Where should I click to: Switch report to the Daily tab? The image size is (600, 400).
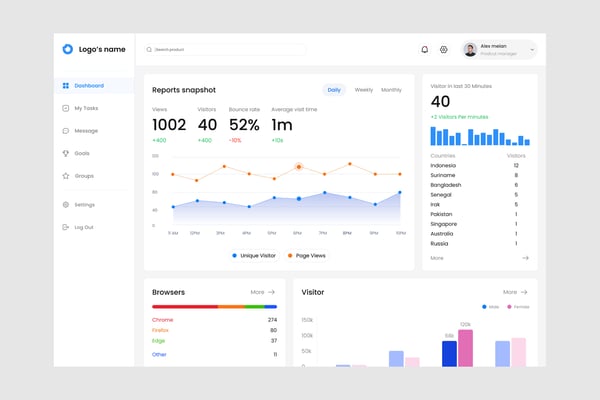[x=334, y=90]
